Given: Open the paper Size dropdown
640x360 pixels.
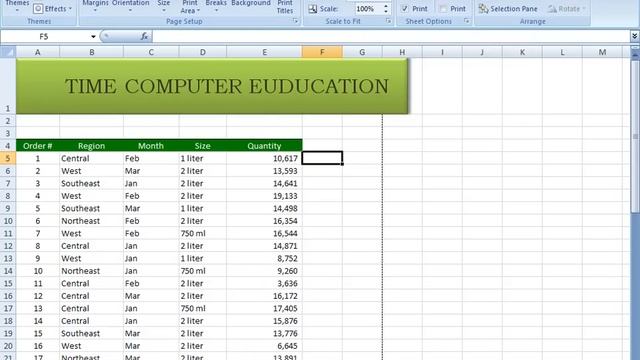Looking at the screenshot, I should click(x=164, y=6).
